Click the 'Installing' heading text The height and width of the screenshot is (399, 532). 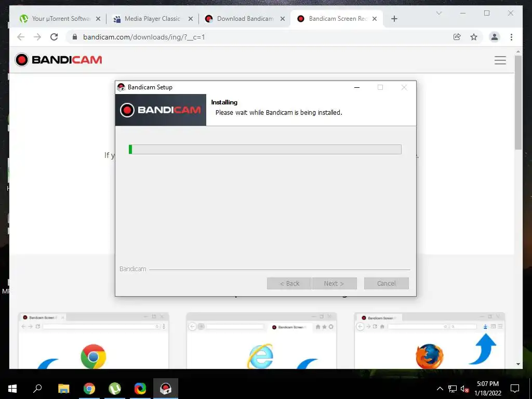(224, 102)
